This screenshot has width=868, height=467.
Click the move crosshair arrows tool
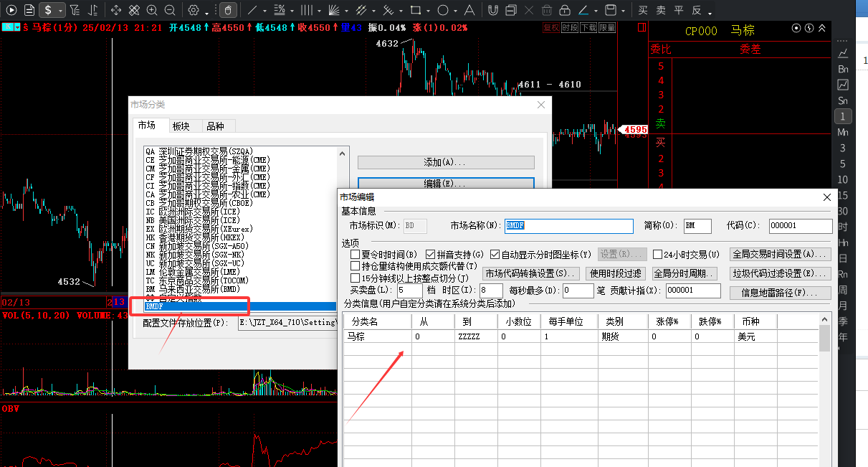116,10
